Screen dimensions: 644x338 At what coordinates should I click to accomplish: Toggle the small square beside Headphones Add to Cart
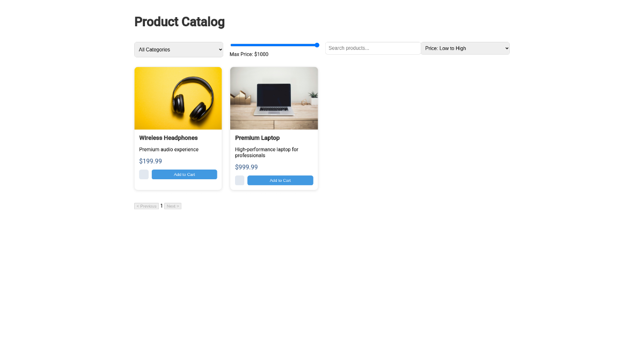pyautogui.click(x=143, y=174)
